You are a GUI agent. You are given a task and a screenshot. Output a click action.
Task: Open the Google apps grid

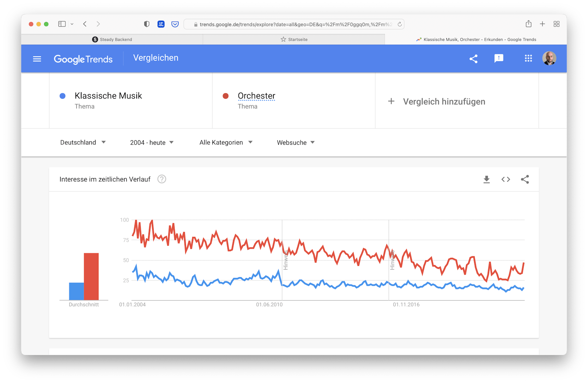[528, 58]
